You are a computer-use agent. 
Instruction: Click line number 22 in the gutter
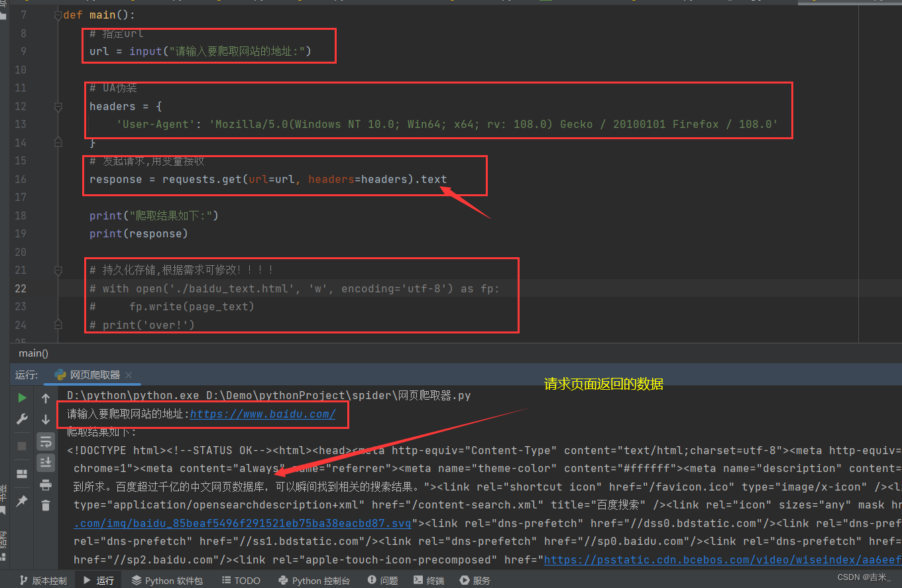click(x=20, y=288)
